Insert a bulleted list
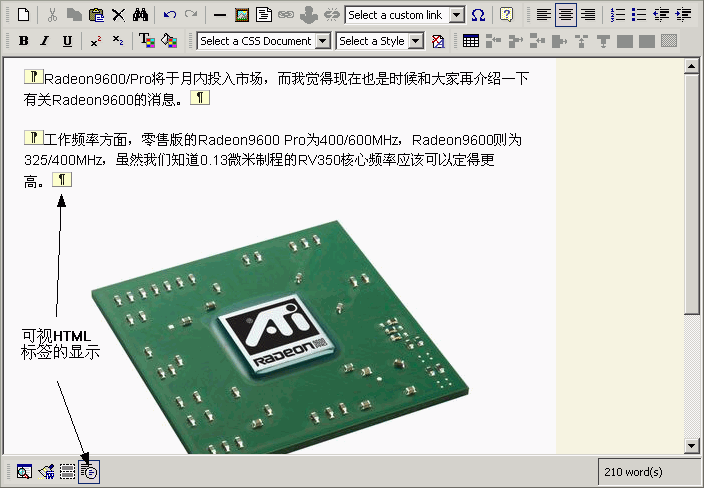704x488 pixels. point(639,15)
